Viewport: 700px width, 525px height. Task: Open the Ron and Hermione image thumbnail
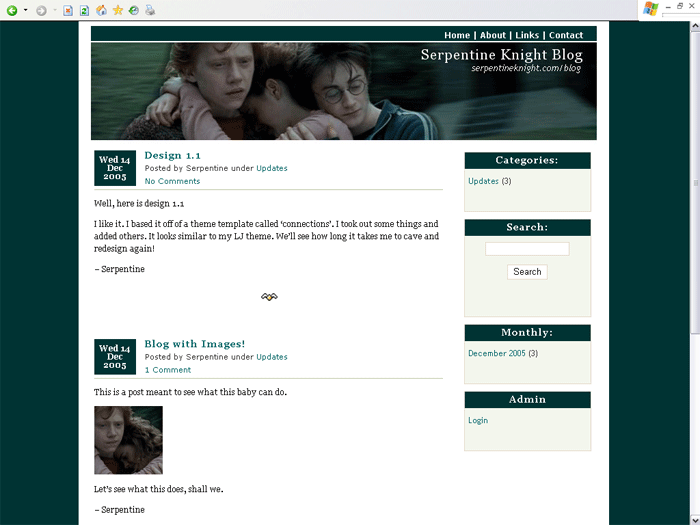pyautogui.click(x=129, y=440)
